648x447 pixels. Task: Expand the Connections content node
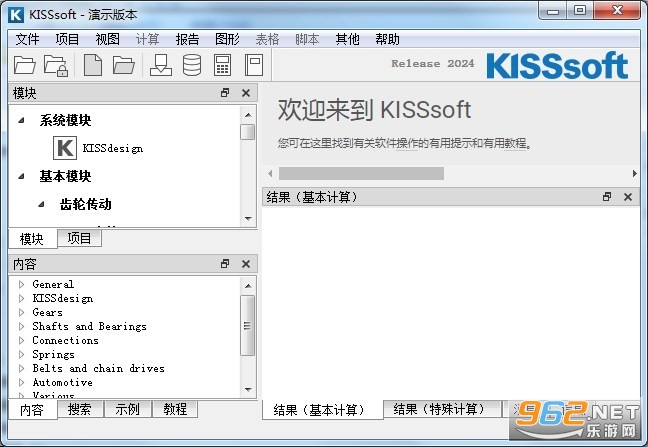point(21,340)
